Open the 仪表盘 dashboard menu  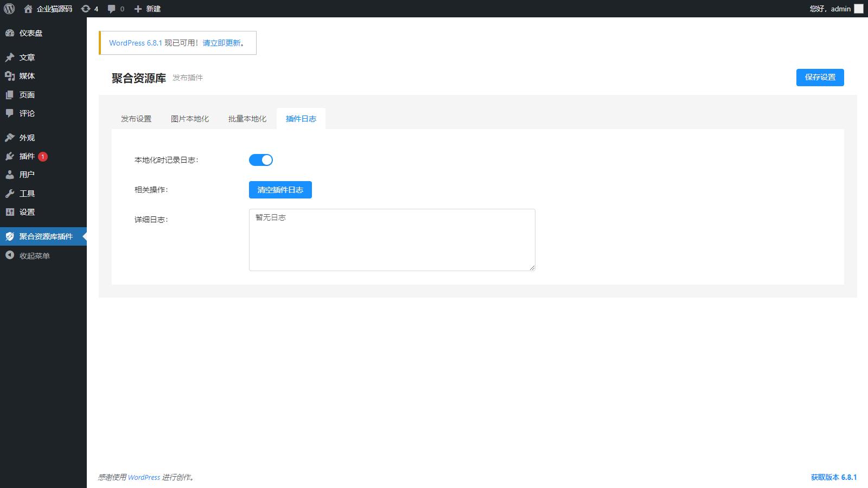coord(30,33)
